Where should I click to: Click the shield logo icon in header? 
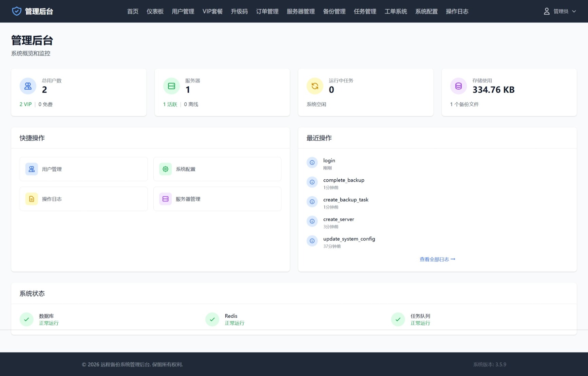click(x=17, y=11)
